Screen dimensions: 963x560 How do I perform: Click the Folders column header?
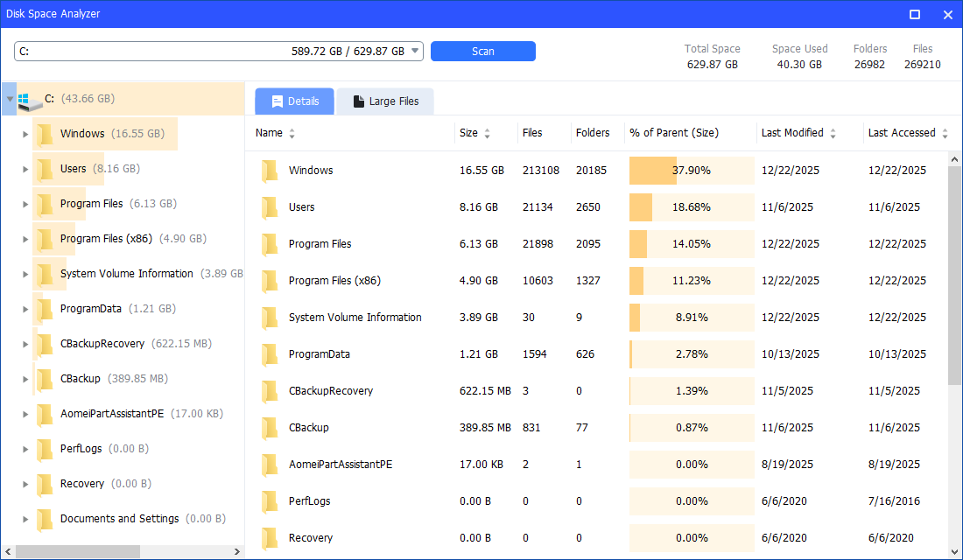click(593, 133)
